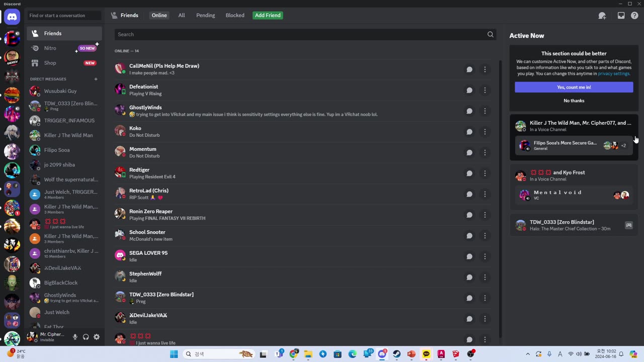Open Filipo Sooa's More Secure voice card

coord(574,145)
